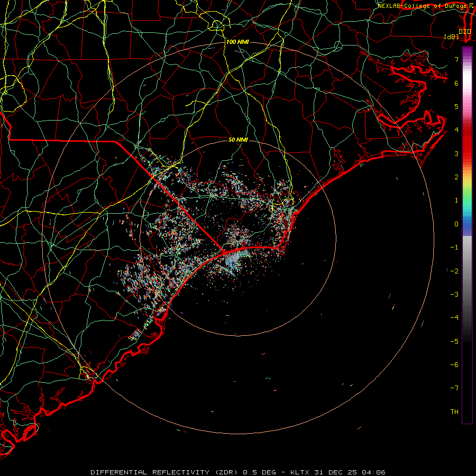The image size is (476, 476).
Task: Click the 'KLTX' radar site identifier
Action: (300, 472)
